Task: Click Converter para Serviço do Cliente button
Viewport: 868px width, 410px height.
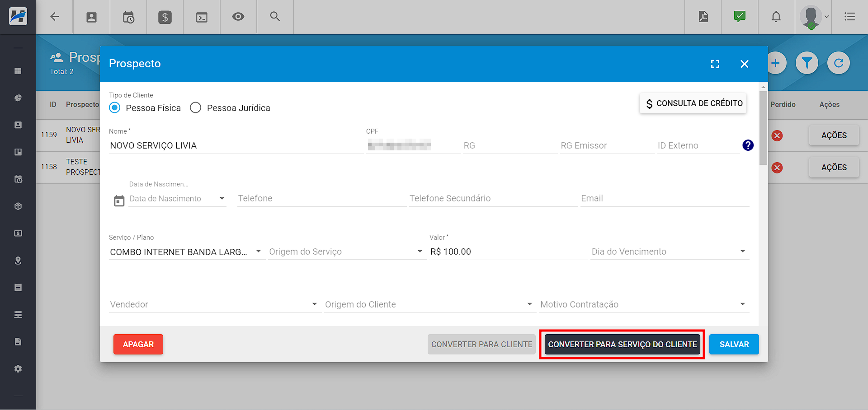Action: tap(622, 344)
